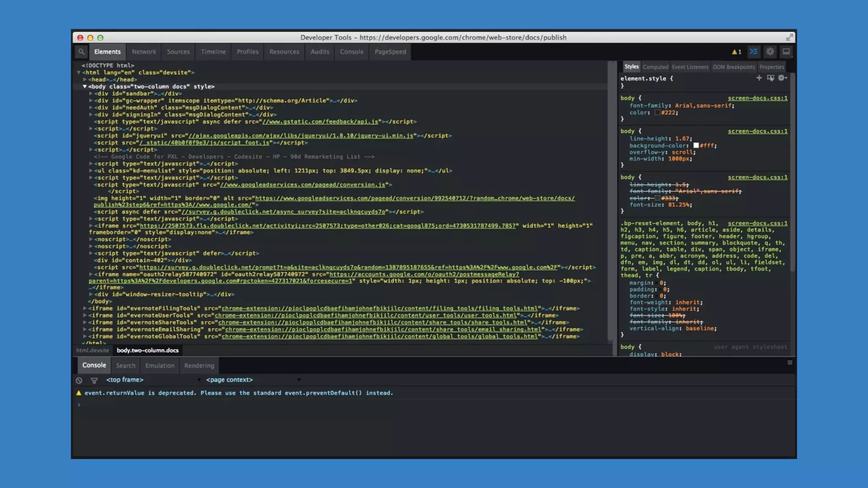Clear console log icon

click(79, 380)
